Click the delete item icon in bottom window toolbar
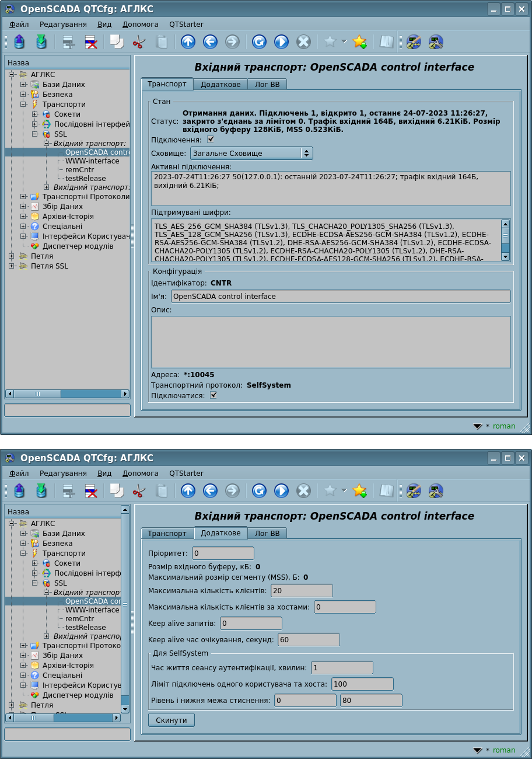532x759 pixels. click(x=91, y=490)
